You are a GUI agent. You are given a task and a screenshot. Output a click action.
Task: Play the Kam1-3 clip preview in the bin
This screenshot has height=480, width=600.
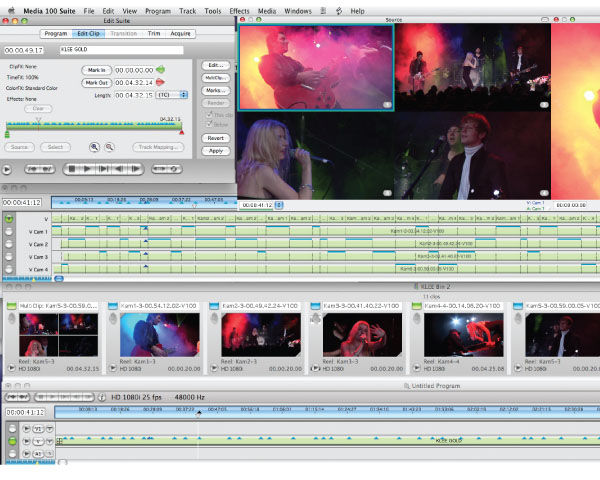point(112,368)
